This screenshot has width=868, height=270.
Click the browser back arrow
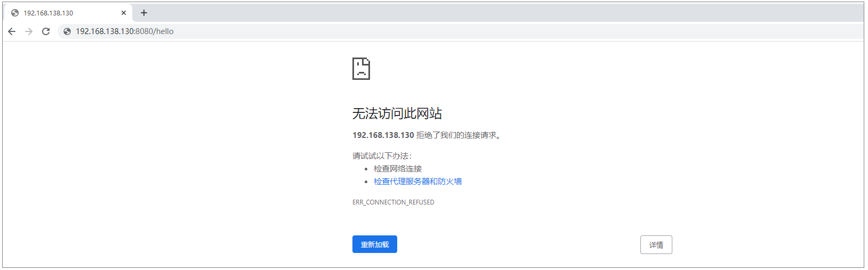pyautogui.click(x=12, y=31)
